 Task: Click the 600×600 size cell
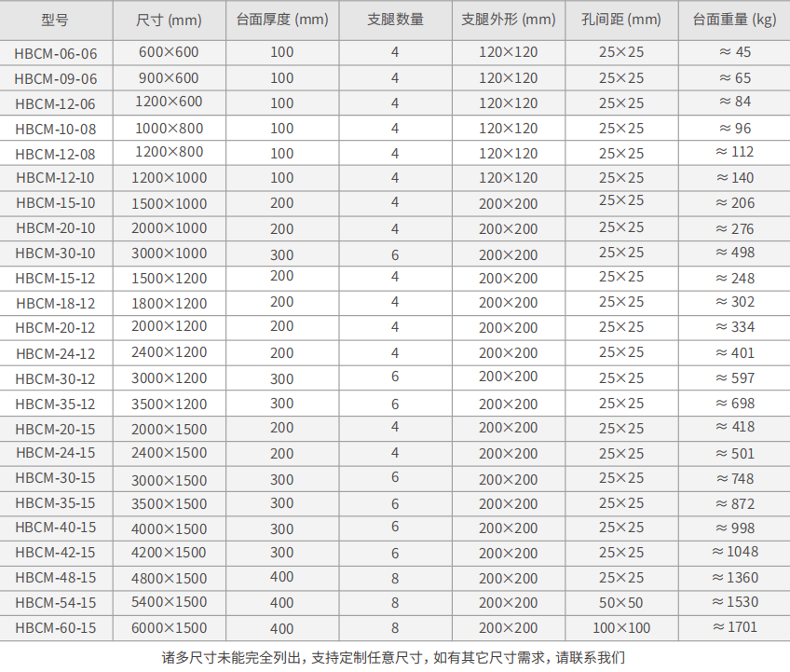click(x=169, y=52)
